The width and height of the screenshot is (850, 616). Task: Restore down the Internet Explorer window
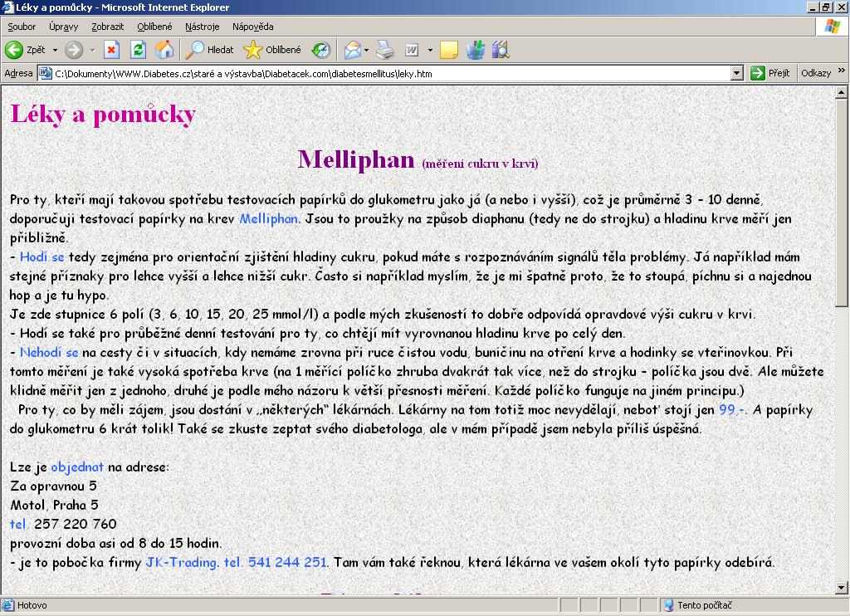point(826,7)
